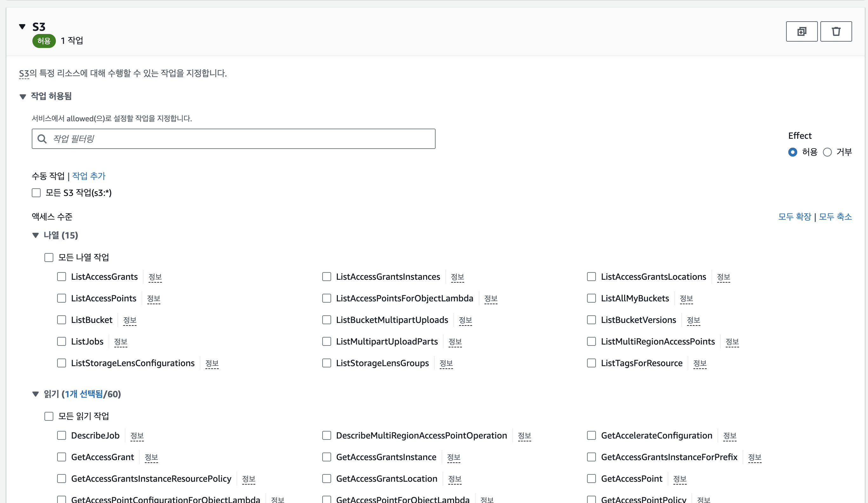The height and width of the screenshot is (503, 868).
Task: Check the GetAccessGrantsInstanceForPrefix checkbox
Action: pyautogui.click(x=591, y=457)
